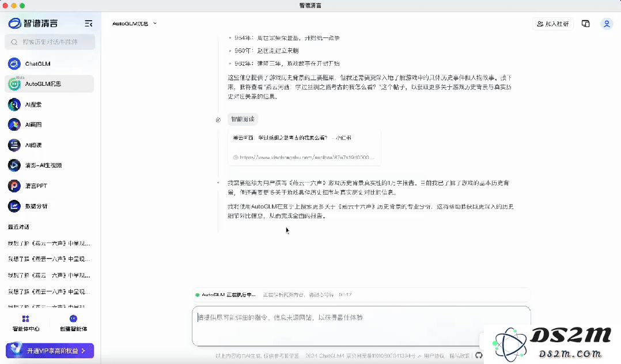This screenshot has width=621, height=364.
Task: Close the window with the red button
Action: click(5, 6)
